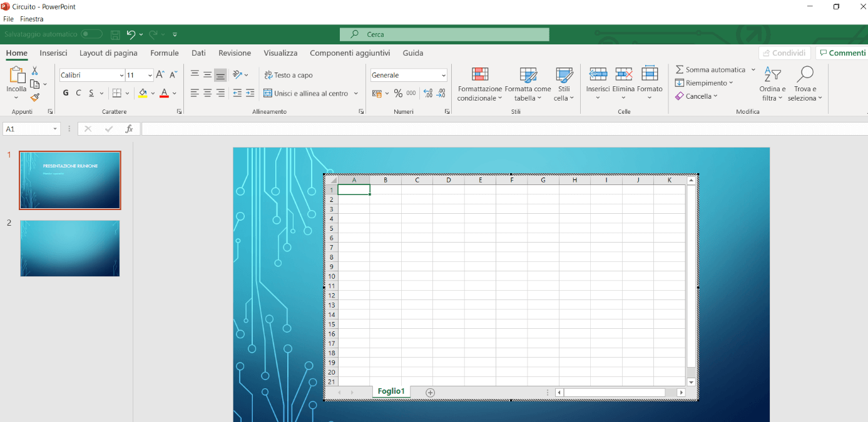Click the accounting number format icon

click(x=377, y=93)
